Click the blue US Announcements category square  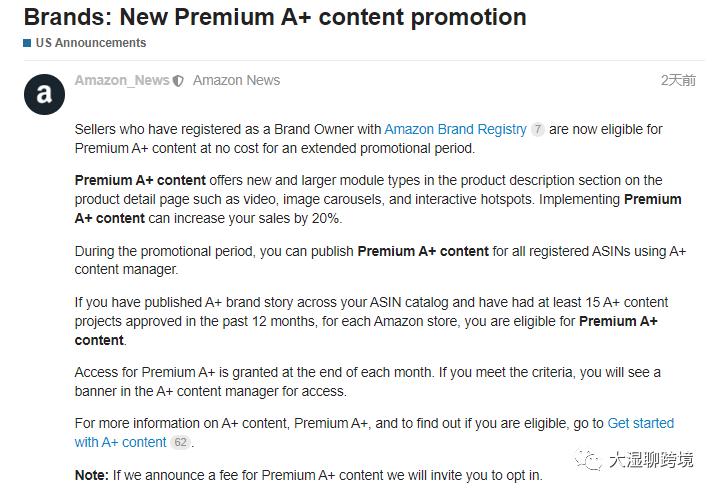click(27, 43)
